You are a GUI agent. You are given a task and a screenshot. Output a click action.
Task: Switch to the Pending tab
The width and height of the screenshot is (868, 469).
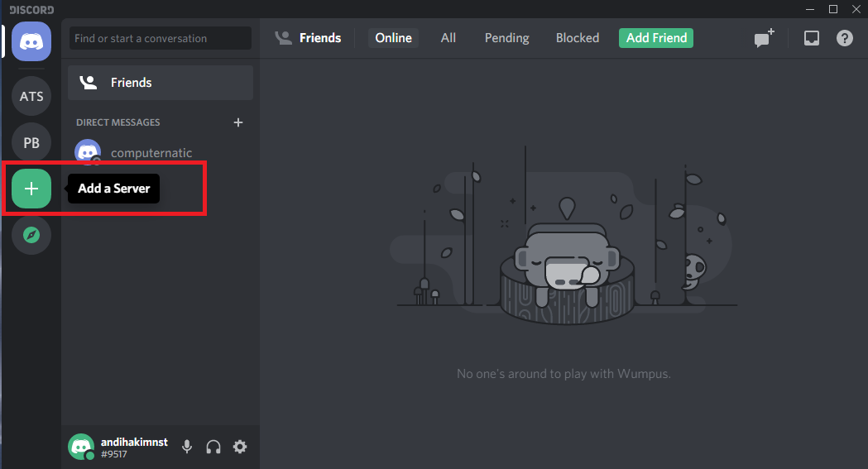point(507,38)
